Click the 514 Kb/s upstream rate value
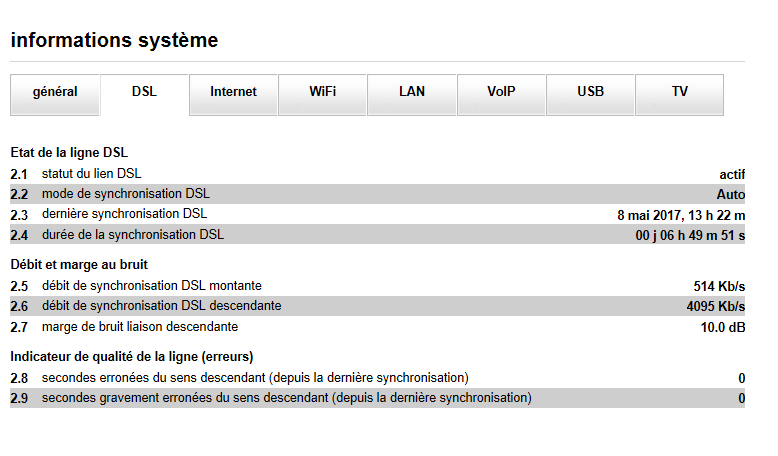This screenshot has width=778, height=456. (x=719, y=286)
